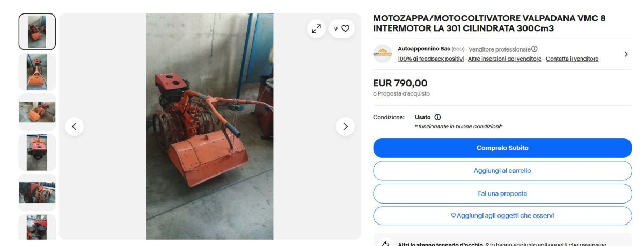644x246 pixels.
Task: Select the fourth thumbnail in the gallery
Action: point(37,153)
